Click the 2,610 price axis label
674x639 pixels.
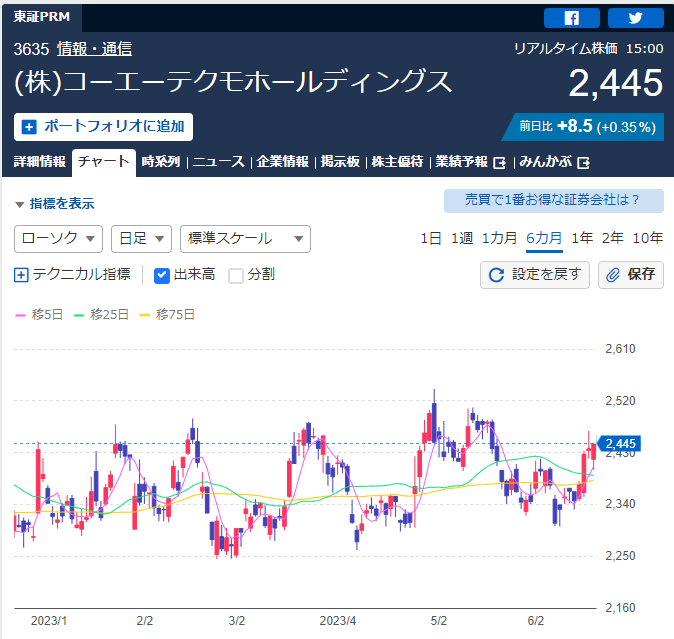tap(620, 349)
